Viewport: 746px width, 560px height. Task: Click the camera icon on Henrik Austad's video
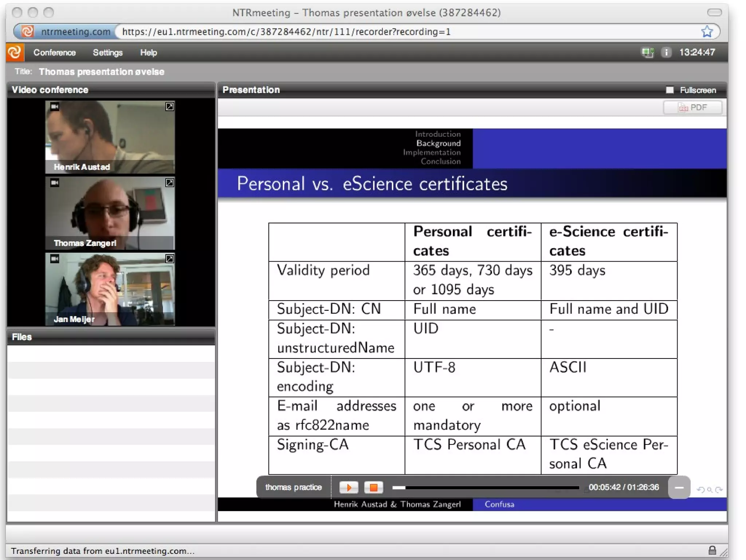55,106
